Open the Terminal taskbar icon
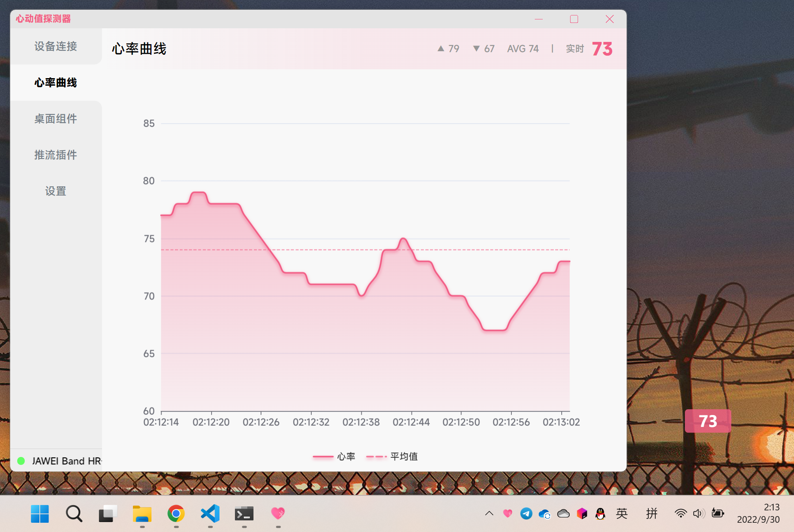The width and height of the screenshot is (794, 532). coord(244,513)
